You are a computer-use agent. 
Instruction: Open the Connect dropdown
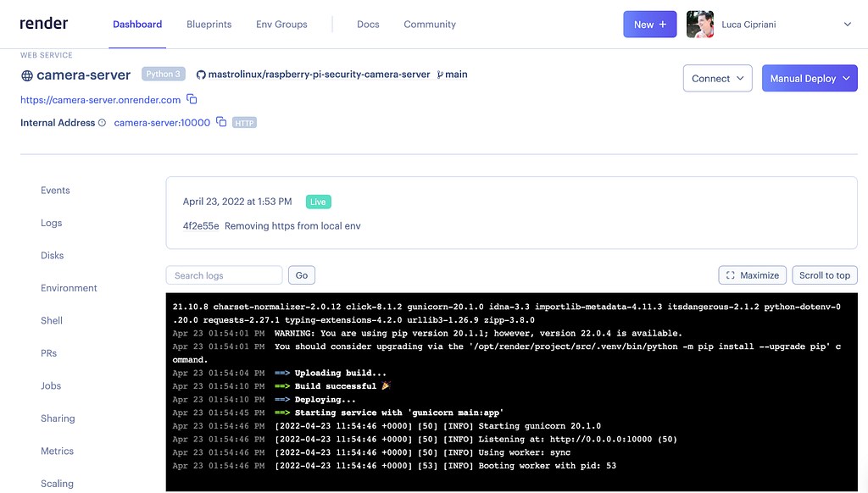pyautogui.click(x=717, y=79)
